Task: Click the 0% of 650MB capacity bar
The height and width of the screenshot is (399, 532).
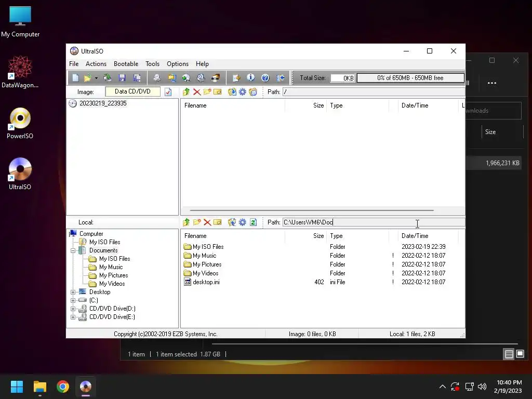Action: point(410,78)
